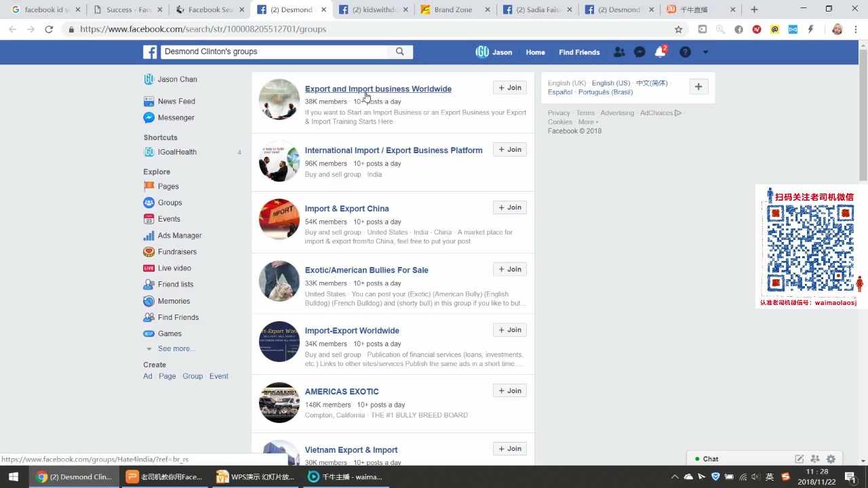Click Find Friends in top bar
The image size is (868, 488).
tap(579, 52)
